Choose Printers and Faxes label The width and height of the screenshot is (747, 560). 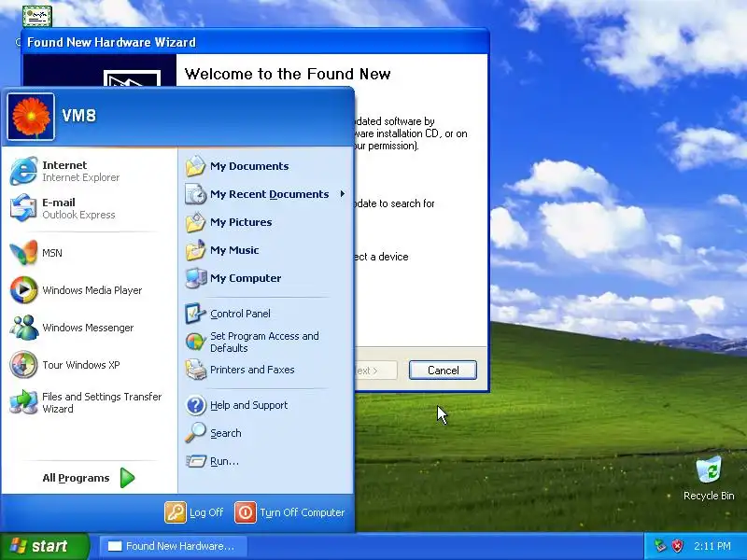(252, 370)
